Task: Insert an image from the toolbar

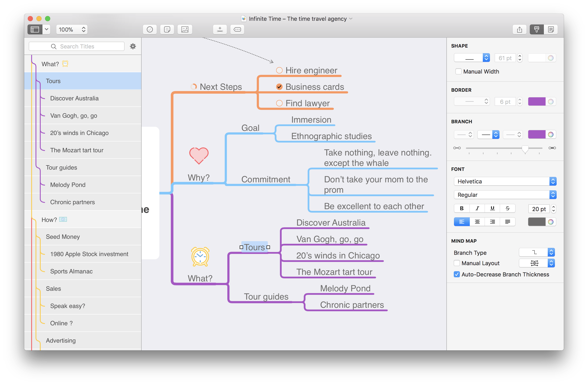Action: [x=185, y=30]
